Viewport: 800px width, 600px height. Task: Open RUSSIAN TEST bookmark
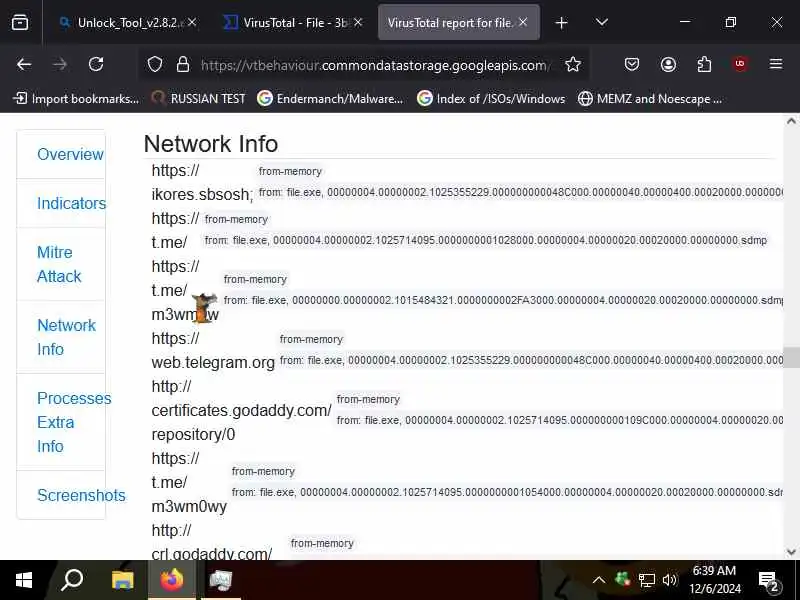199,98
